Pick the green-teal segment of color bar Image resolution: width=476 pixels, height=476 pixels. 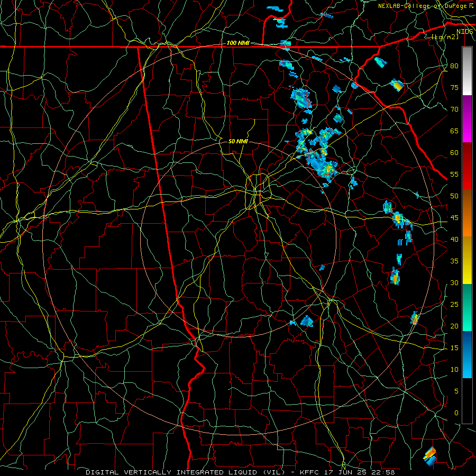point(467,307)
